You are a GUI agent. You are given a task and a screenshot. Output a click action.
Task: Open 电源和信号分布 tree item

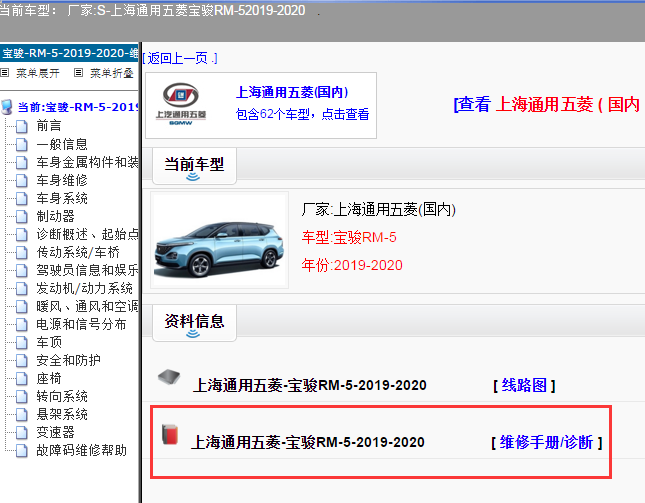[x=81, y=325]
